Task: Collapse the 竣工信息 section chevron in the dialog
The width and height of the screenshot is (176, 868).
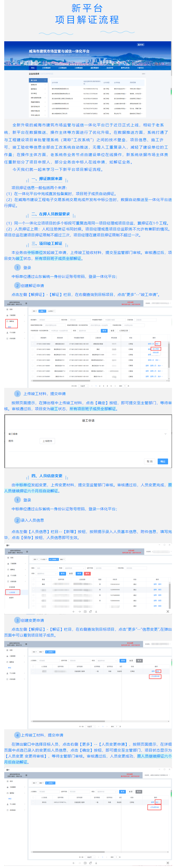Action: tap(165, 434)
